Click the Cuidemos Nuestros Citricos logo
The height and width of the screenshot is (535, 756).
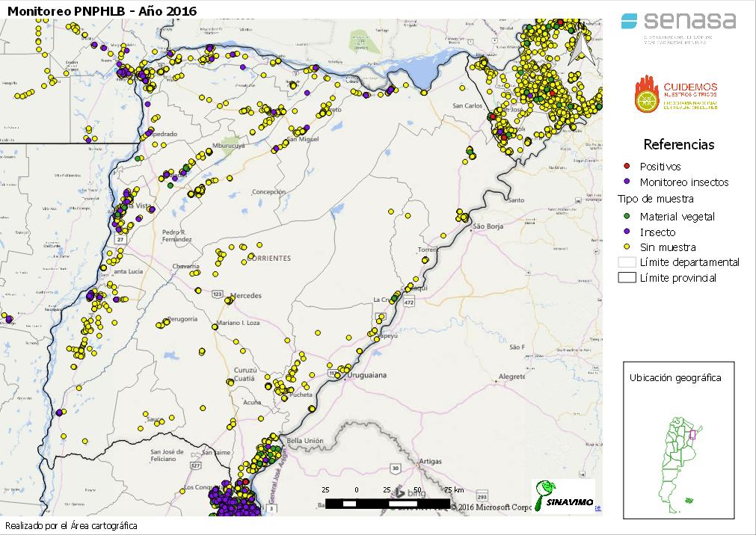click(676, 95)
